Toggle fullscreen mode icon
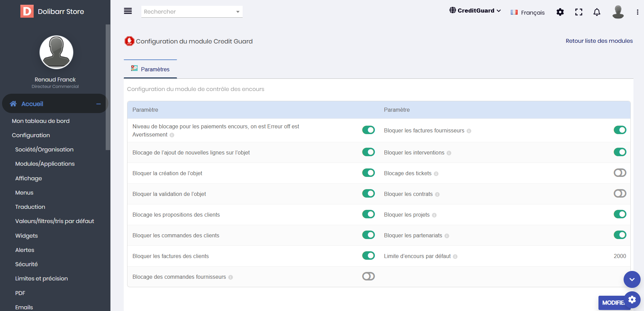 tap(578, 12)
